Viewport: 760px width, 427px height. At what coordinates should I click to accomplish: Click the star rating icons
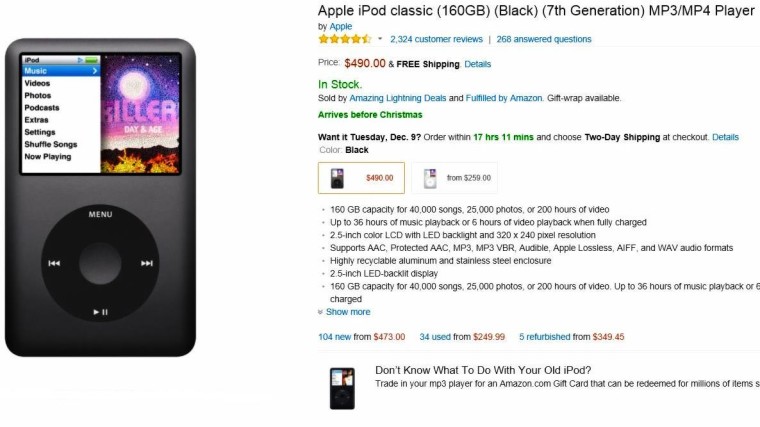345,39
